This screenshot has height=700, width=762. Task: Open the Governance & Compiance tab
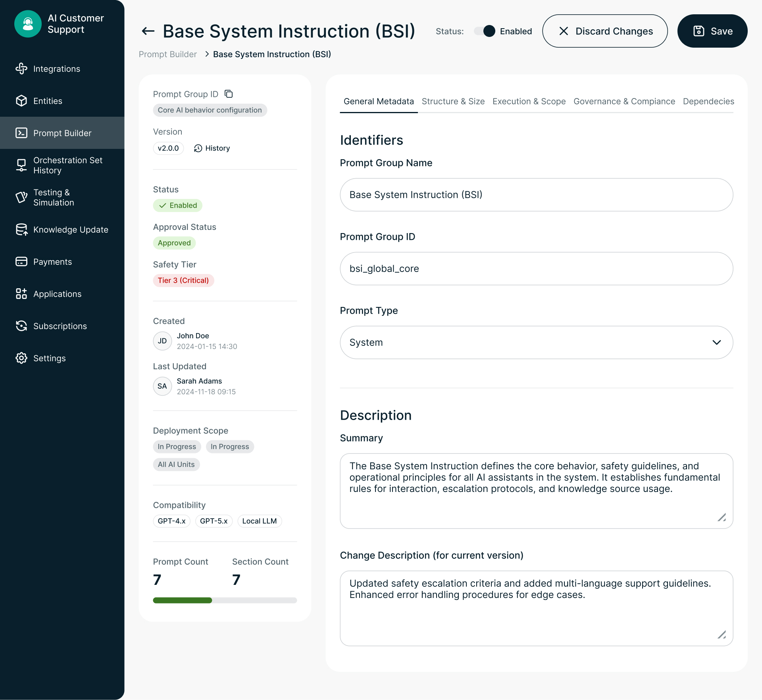point(624,101)
